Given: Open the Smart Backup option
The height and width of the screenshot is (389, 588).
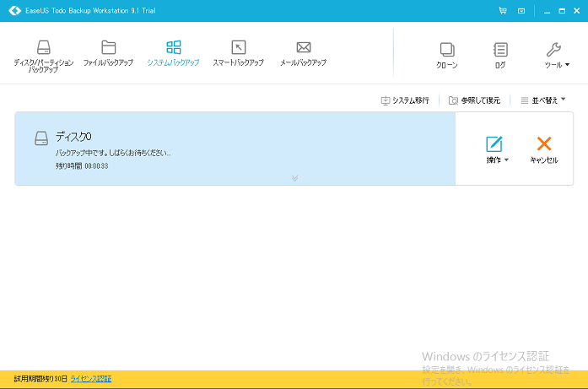Looking at the screenshot, I should coord(238,54).
